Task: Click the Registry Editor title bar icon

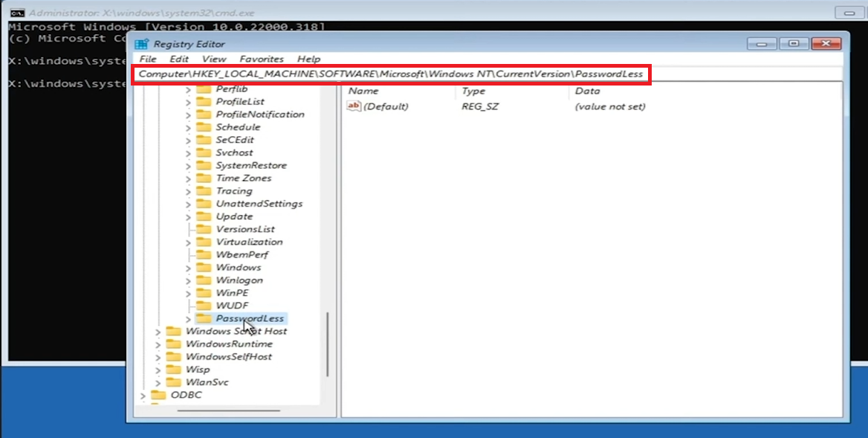Action: [x=141, y=44]
